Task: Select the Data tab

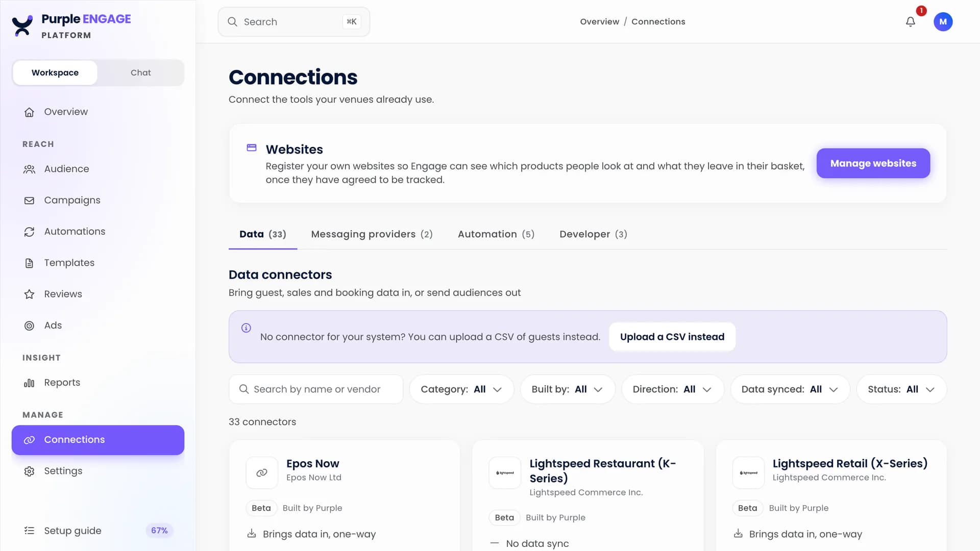Action: (x=262, y=234)
